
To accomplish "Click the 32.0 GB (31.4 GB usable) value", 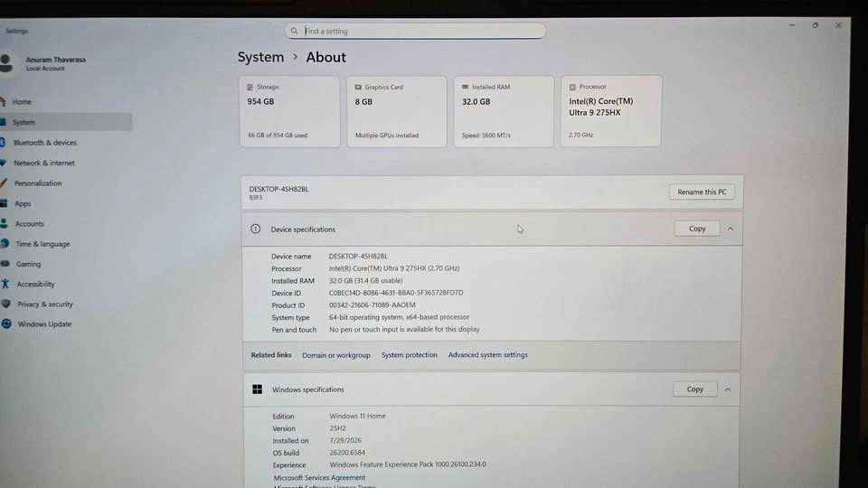I will [366, 280].
